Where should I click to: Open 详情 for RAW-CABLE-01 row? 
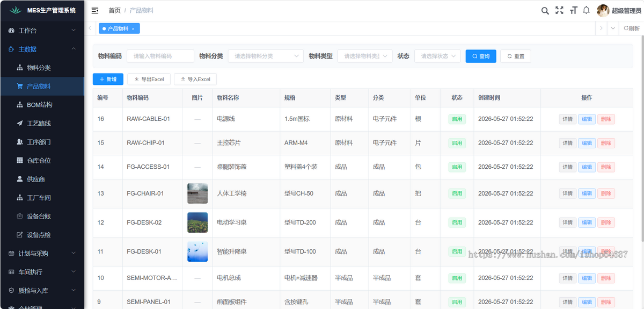click(567, 119)
